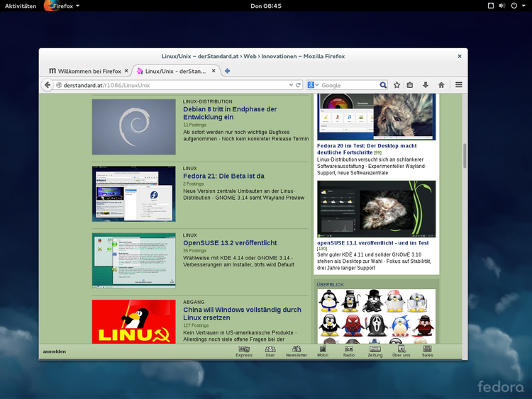
Task: Bookmark this page with the star icon
Action: 397,85
